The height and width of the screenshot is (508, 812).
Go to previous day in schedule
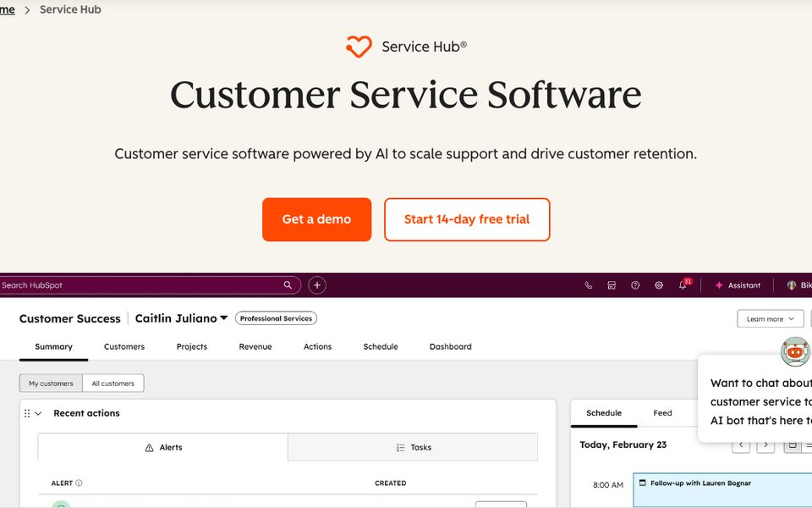[741, 445]
